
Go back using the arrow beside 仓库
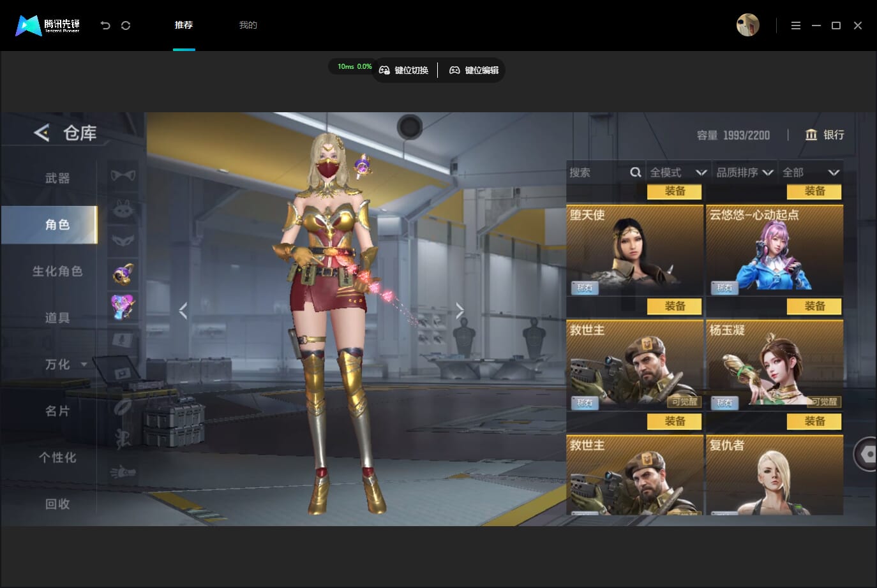tap(41, 133)
